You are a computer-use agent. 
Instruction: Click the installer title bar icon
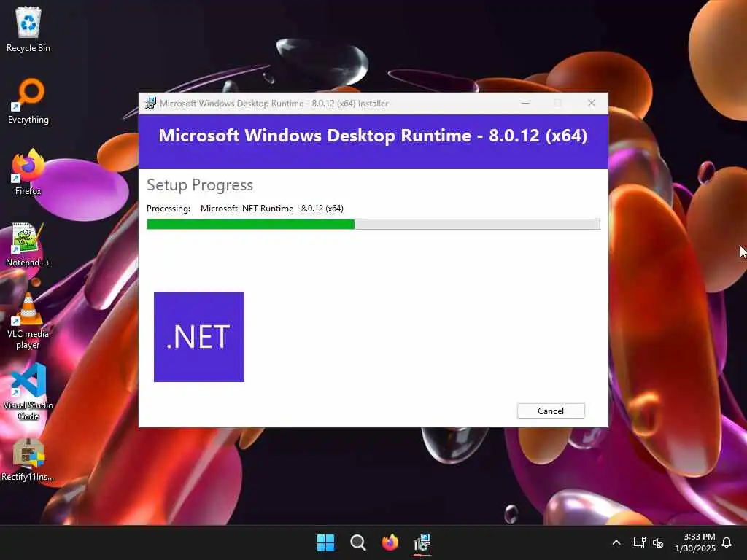[x=150, y=104]
